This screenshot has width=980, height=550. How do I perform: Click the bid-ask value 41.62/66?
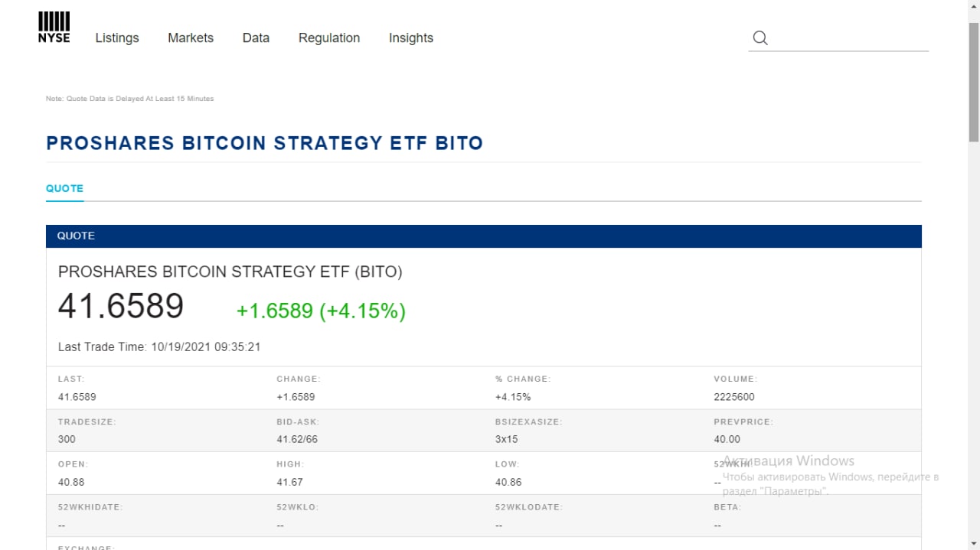pos(297,439)
